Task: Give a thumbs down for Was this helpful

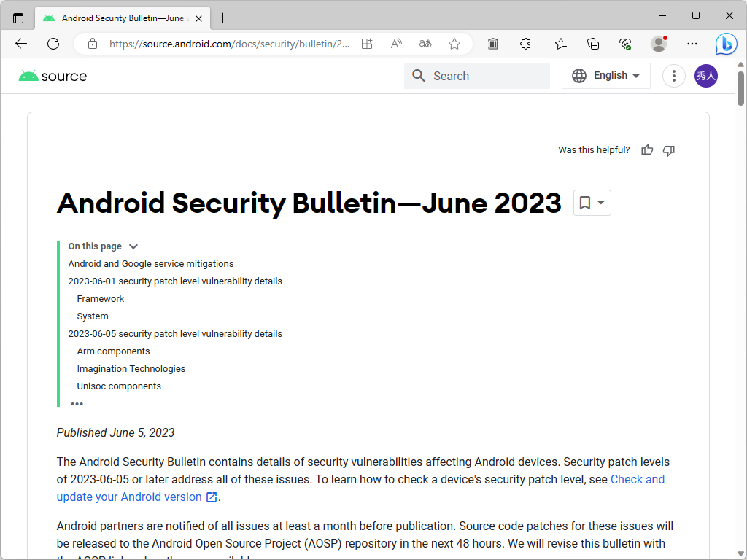Action: [x=668, y=149]
